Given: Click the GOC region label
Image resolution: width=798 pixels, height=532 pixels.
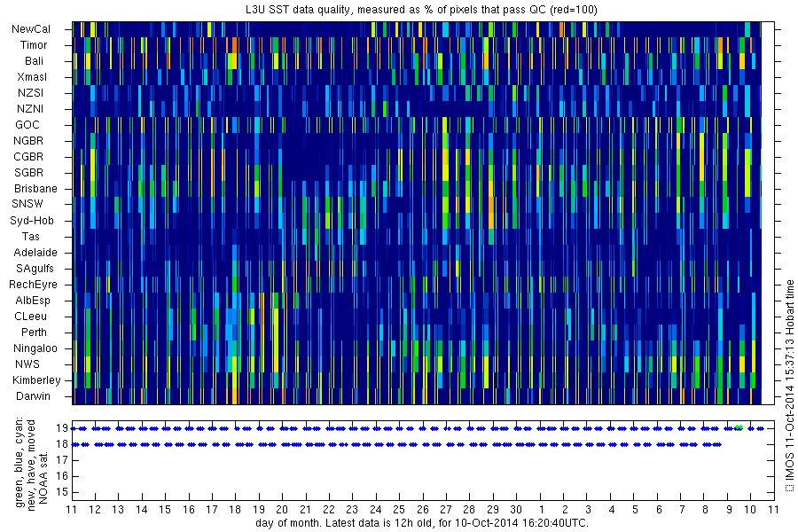Looking at the screenshot, I should pos(27,125).
